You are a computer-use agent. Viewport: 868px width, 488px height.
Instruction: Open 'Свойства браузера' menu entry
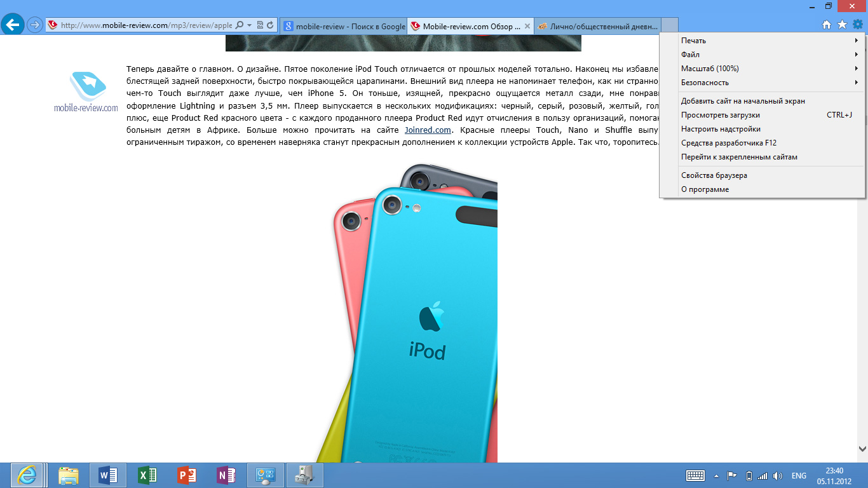(x=762, y=175)
